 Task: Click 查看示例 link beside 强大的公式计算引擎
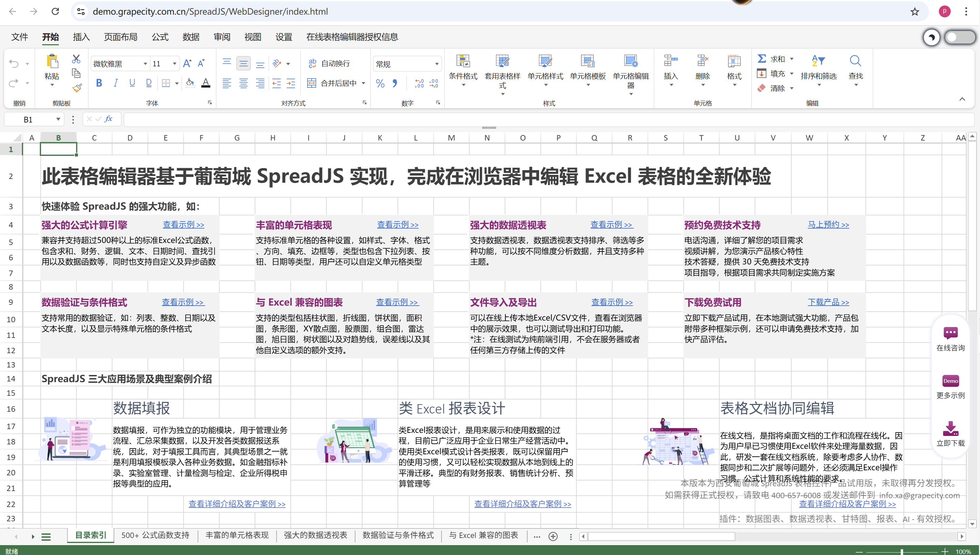(183, 225)
